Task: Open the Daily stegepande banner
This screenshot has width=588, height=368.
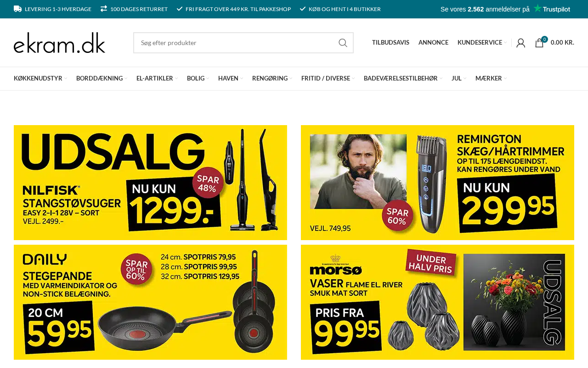Action: (x=150, y=302)
